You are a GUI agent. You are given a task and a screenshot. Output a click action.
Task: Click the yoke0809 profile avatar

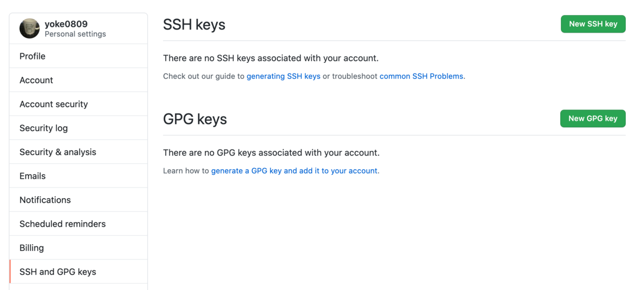[30, 28]
